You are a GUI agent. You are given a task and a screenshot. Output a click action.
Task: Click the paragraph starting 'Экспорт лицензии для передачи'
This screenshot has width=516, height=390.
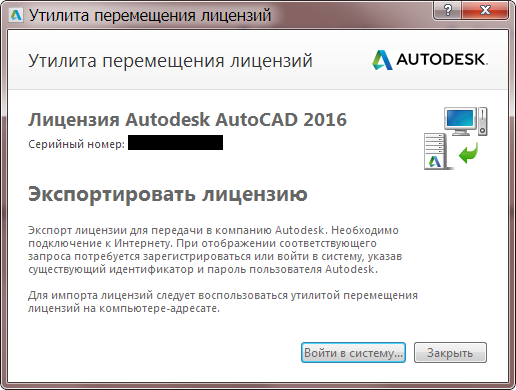pos(215,250)
